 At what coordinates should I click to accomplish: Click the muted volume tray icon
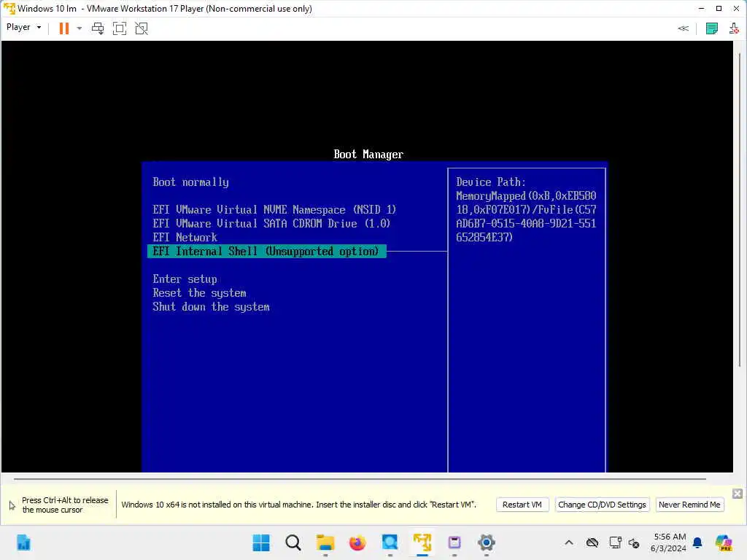click(634, 542)
